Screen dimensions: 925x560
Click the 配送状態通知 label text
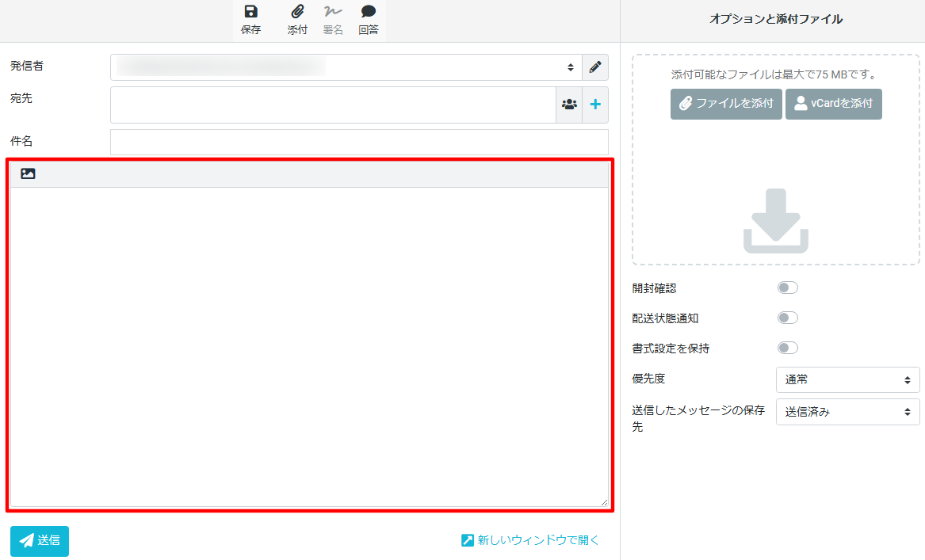[665, 318]
